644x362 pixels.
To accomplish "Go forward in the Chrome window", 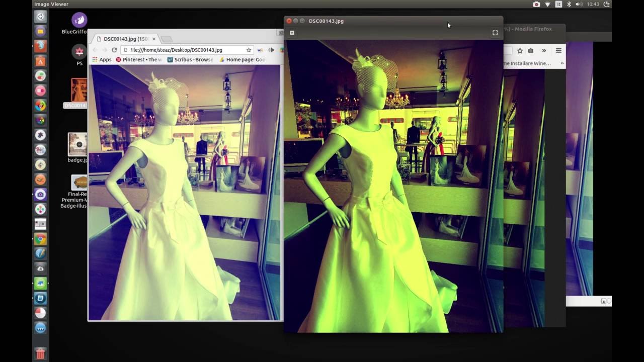I will [x=104, y=50].
